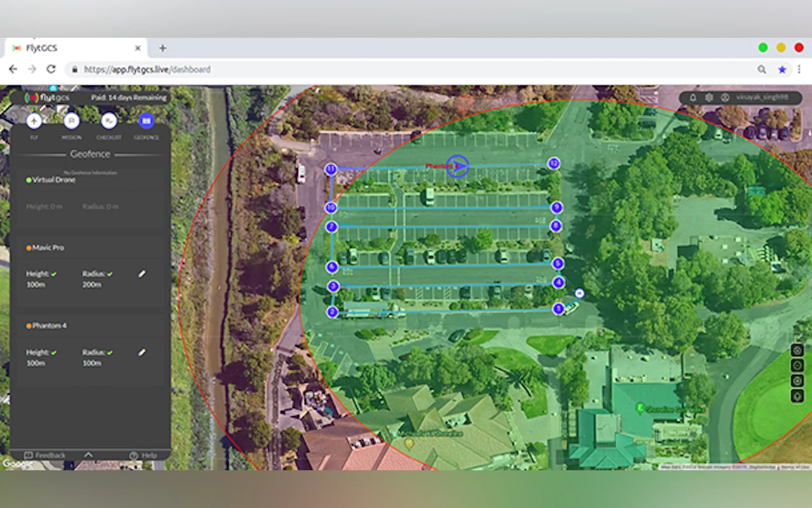Select waypoint 5 on the mission path
Screen dimensions: 812x508
tap(558, 263)
